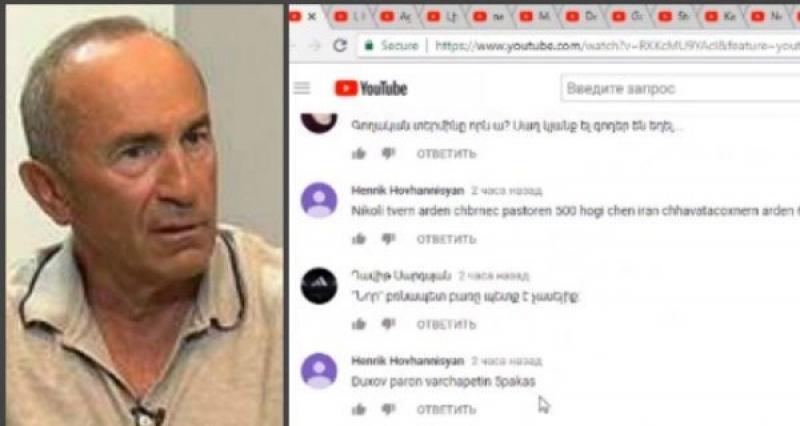Open Henrik Hovhannisyan's channel from the last comment
Screen dimensions: 800x426
408,361
